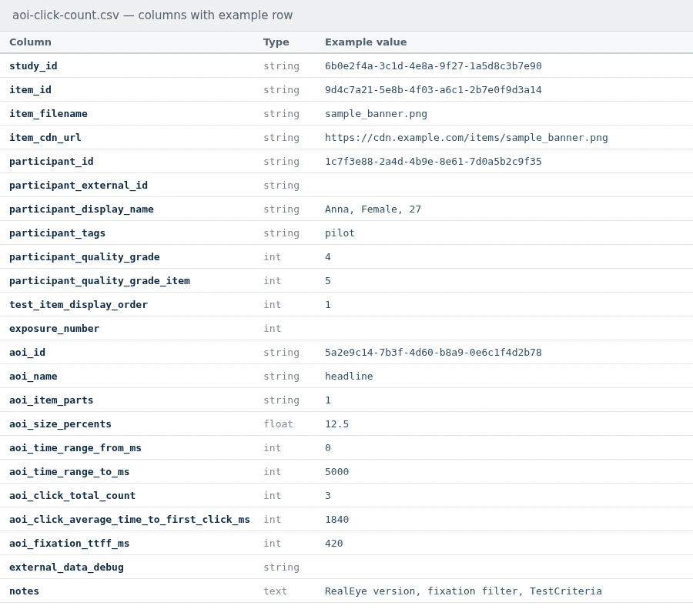Click the example value 'sample_banner.png'
Screen dimensions: 693x616
376,113
